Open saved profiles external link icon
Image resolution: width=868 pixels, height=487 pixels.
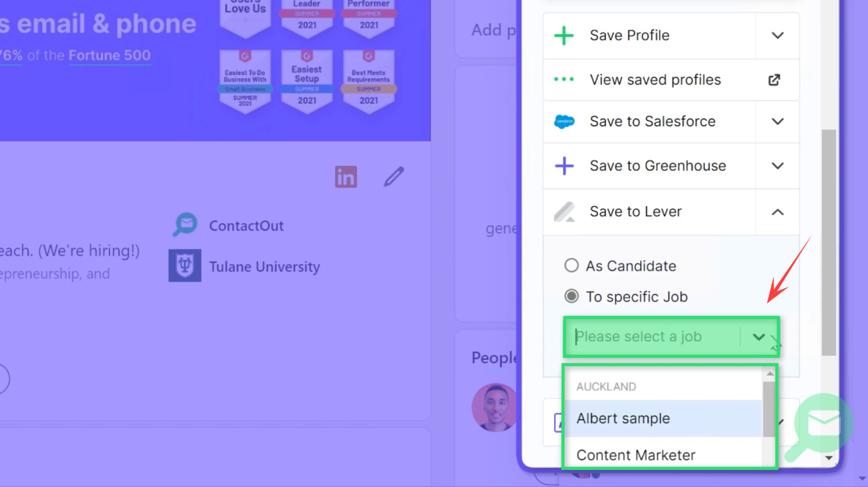point(774,79)
